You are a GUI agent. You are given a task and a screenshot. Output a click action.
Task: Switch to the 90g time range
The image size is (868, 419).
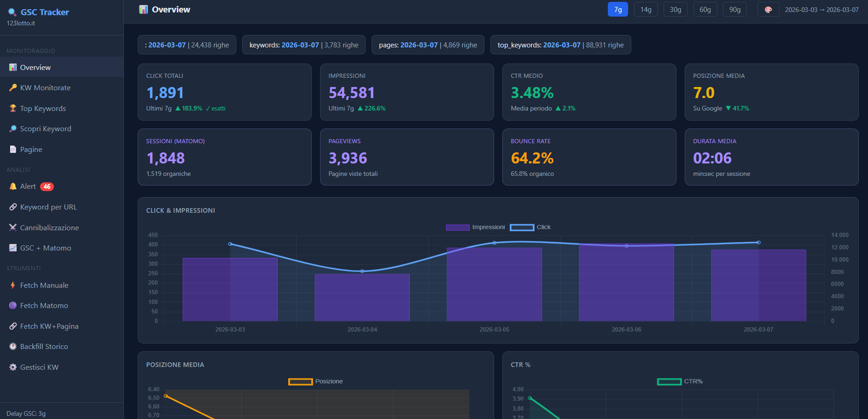[x=734, y=10]
